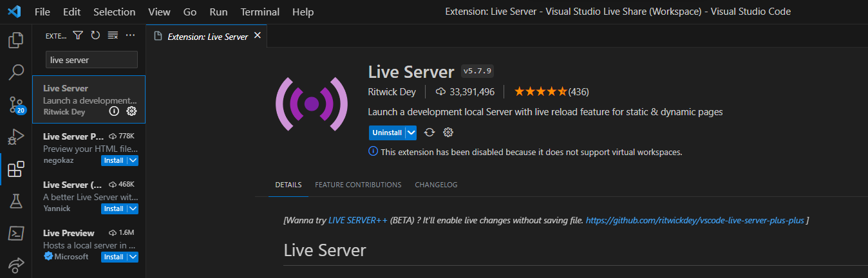
Task: Open the Remote Explorer terminal icon
Action: pyautogui.click(x=15, y=233)
